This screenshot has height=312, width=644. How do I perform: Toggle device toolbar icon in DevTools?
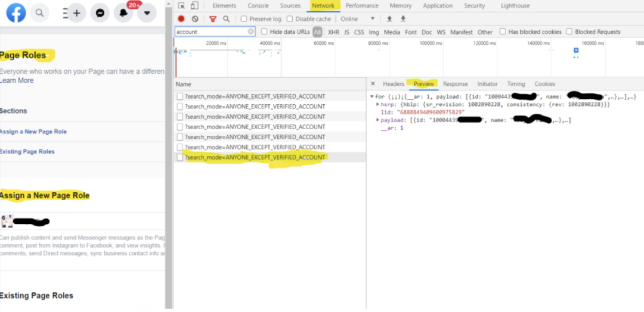pos(194,6)
